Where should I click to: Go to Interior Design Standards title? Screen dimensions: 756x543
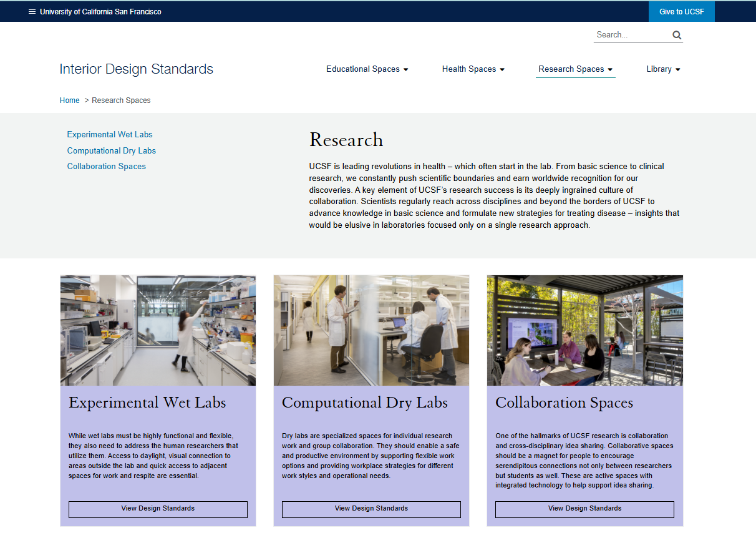137,69
